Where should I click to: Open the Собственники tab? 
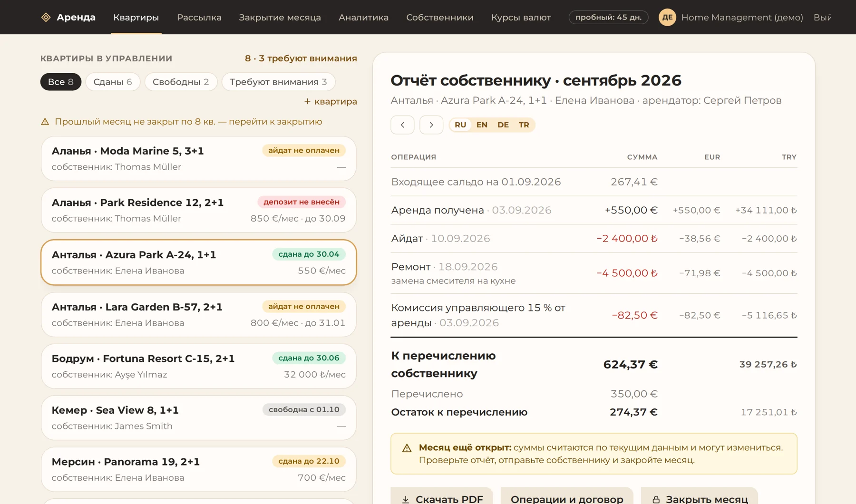pos(440,18)
